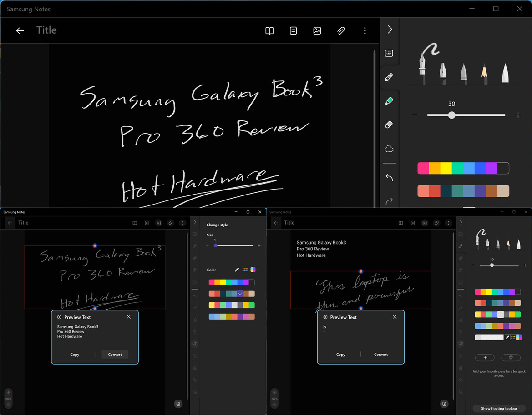Open settings gear in bottom-left Preview Text
The width and height of the screenshot is (532, 415).
point(59,317)
